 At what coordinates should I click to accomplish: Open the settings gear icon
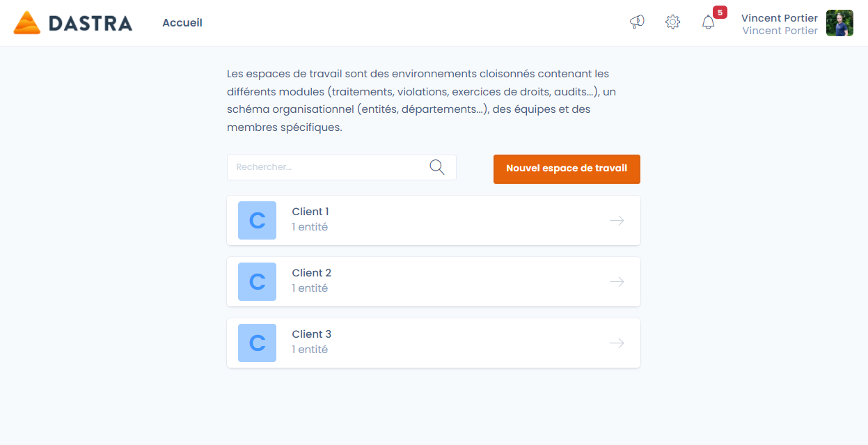pos(672,22)
